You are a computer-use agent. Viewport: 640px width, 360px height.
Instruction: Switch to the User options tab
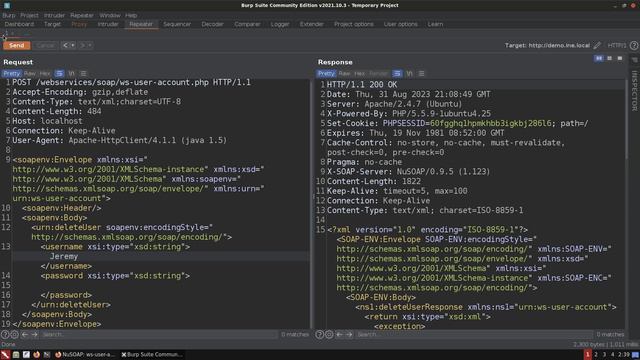tap(401, 24)
